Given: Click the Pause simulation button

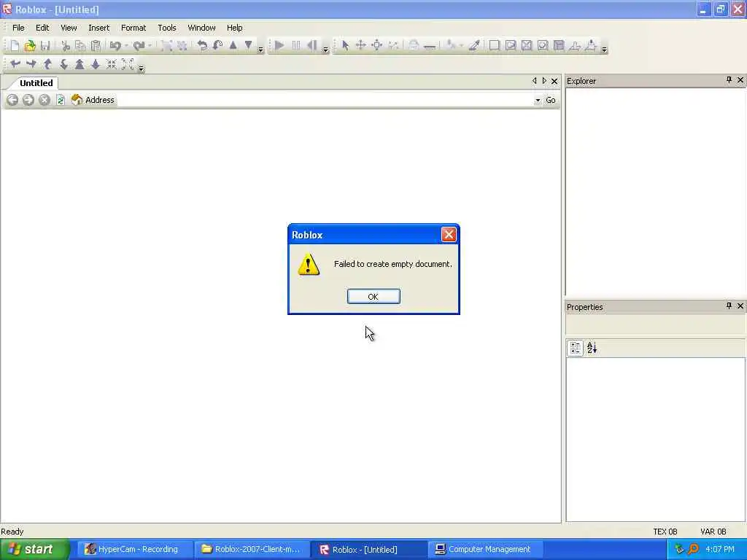Looking at the screenshot, I should [x=296, y=46].
